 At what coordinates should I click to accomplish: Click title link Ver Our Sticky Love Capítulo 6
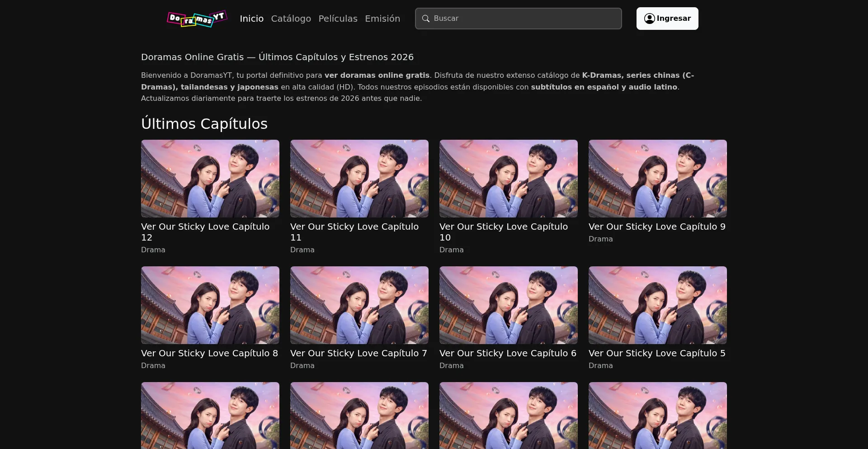[x=508, y=353]
